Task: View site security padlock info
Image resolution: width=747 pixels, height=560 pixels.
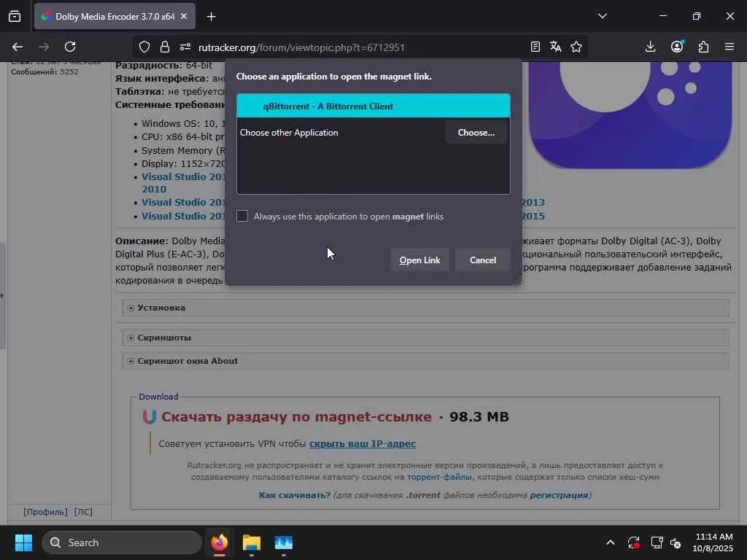Action: point(164,47)
